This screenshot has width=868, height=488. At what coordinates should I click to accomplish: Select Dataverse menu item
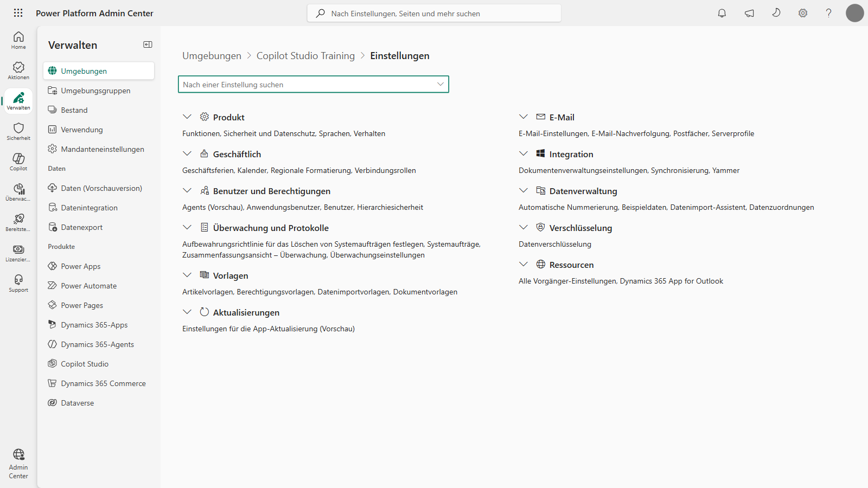[x=99, y=403]
